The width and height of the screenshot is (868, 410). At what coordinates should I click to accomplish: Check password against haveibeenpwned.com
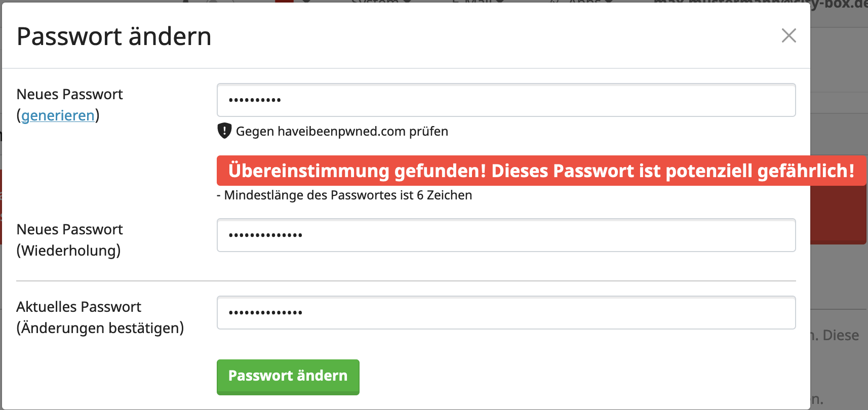pyautogui.click(x=342, y=132)
